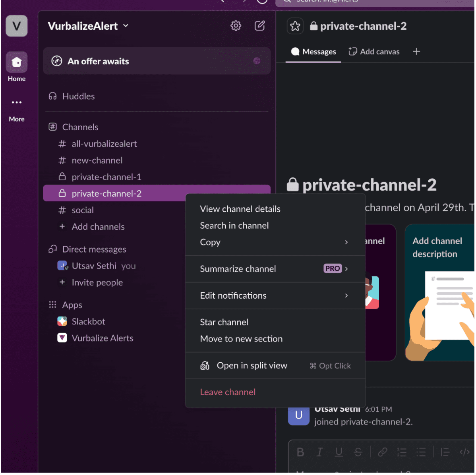Open An offer awaits banner
This screenshot has height=475, width=476.
(157, 61)
